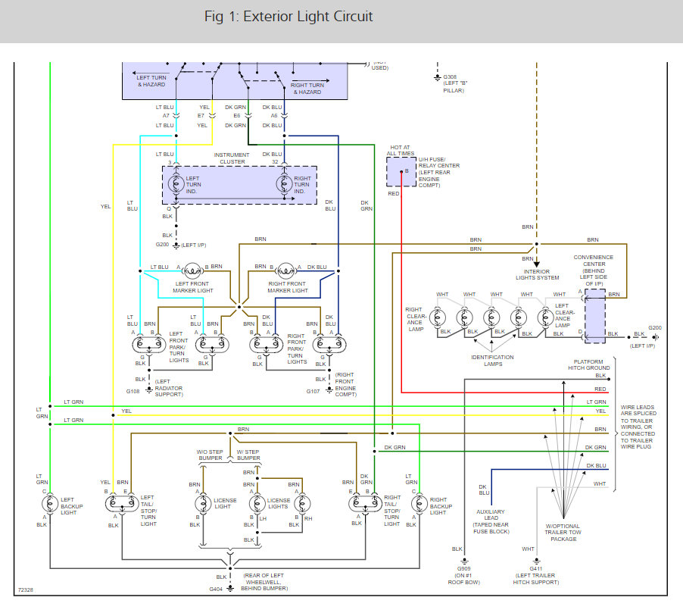Click the '(ON #1 ROOF BOW)' text

[x=464, y=579]
